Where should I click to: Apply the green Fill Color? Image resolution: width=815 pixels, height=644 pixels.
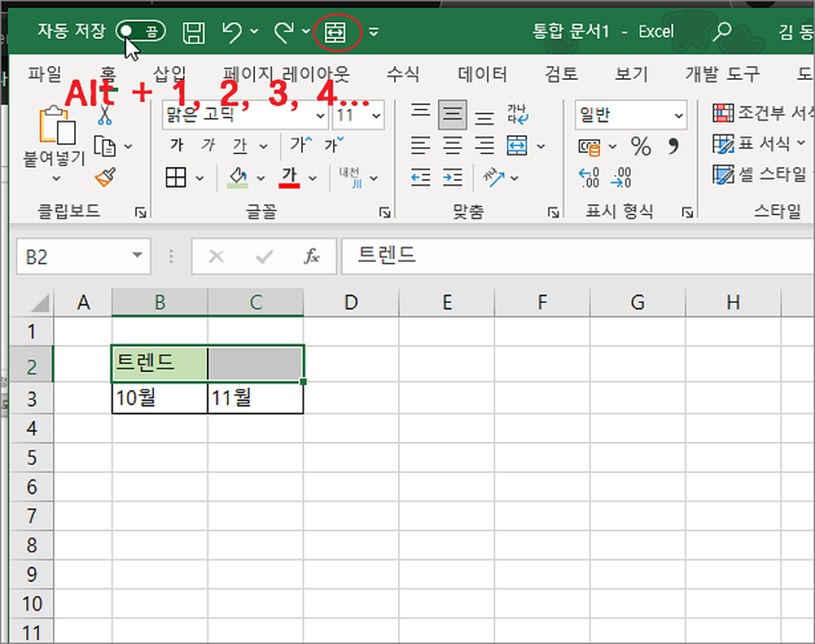[x=238, y=177]
